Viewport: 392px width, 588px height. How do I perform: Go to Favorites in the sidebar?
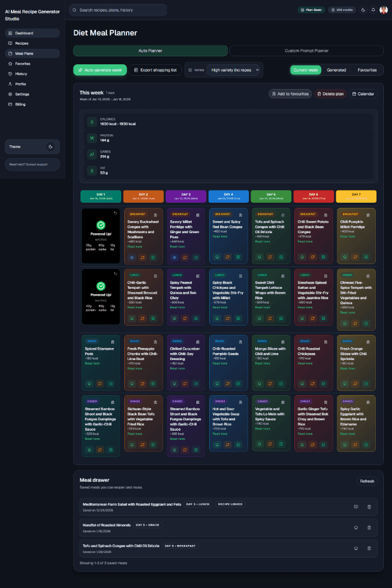pos(32,64)
